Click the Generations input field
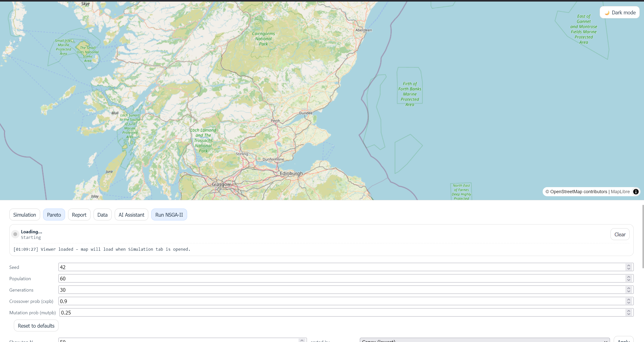Viewport: 644px width, 342px height. 346,290
